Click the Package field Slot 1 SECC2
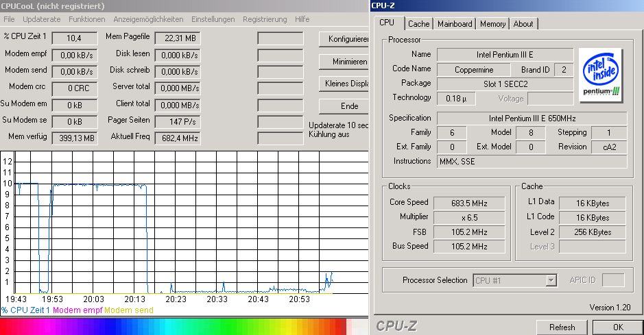Viewport: 644px width, 335px height. (505, 84)
